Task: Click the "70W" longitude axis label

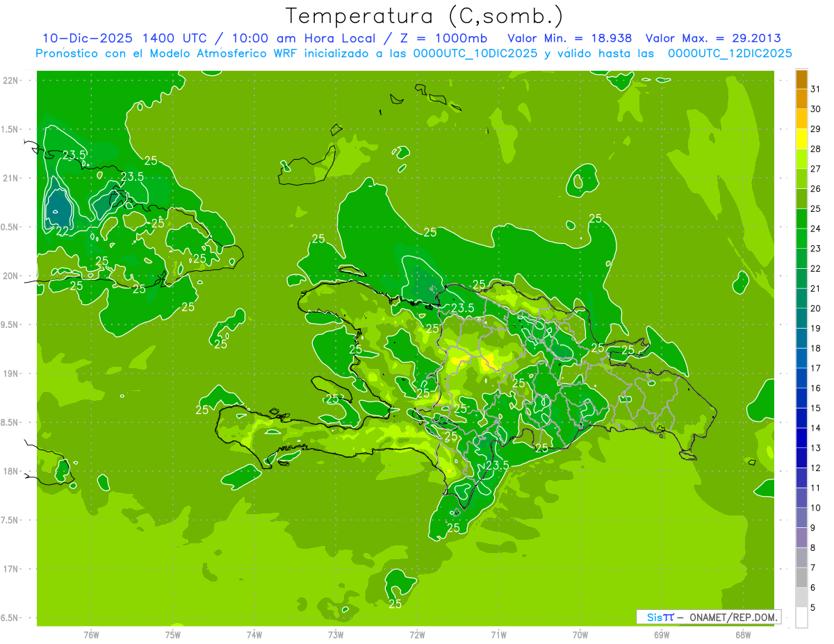Action: click(x=580, y=635)
